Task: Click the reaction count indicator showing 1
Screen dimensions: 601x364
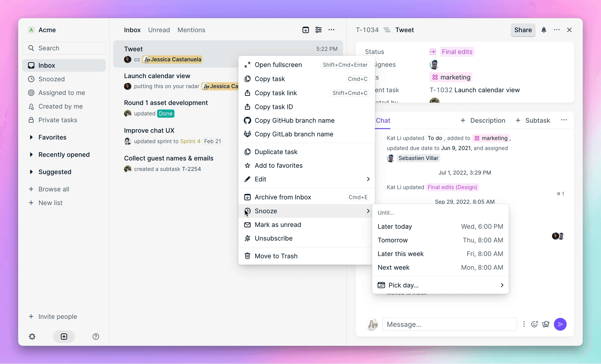Action: point(561,194)
